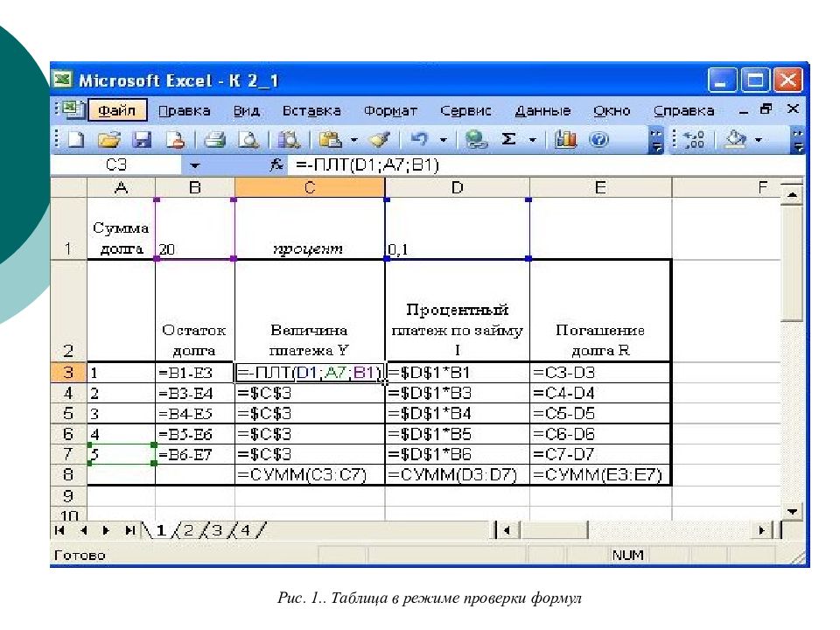Switch to sheet tab 4
The image size is (840, 630).
click(x=245, y=530)
